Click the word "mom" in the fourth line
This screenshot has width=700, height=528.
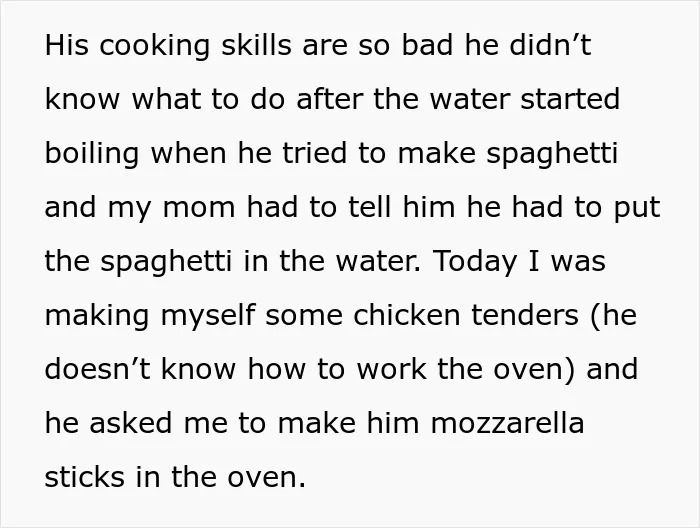pos(199,209)
